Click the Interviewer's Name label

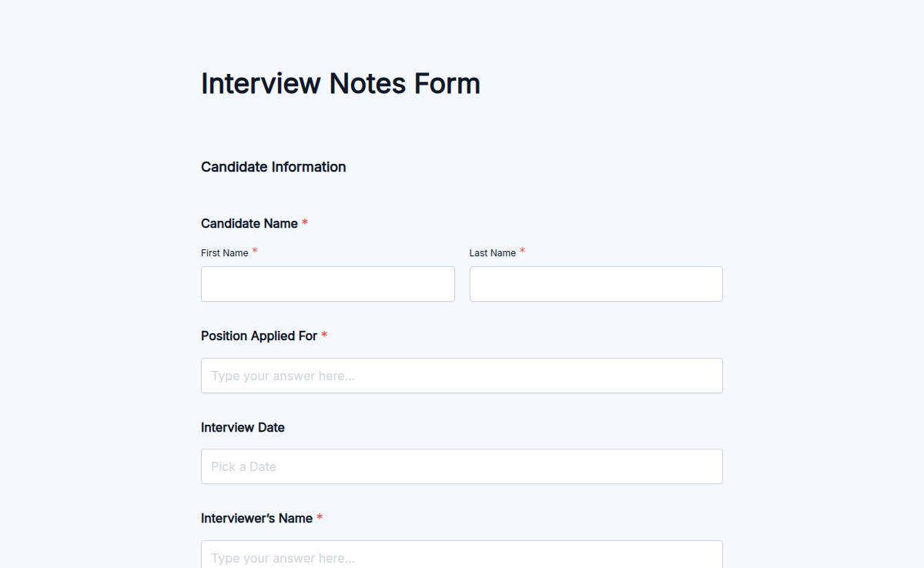[x=256, y=518]
